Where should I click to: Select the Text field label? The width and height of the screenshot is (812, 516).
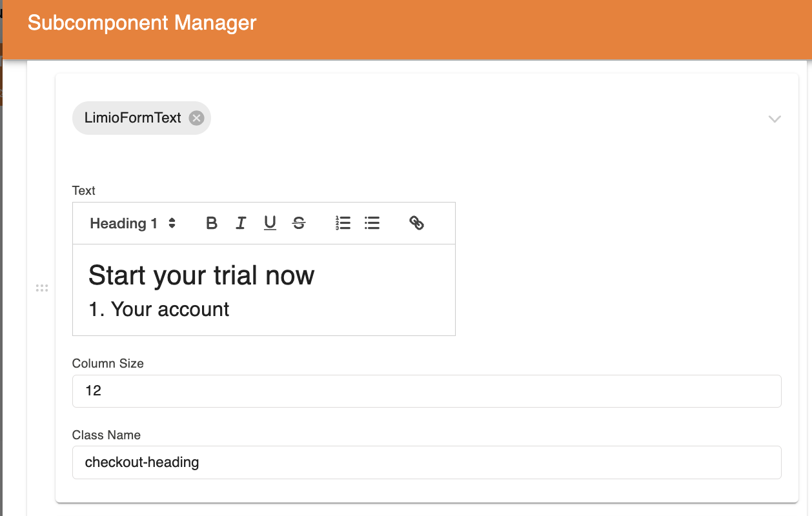tap(83, 190)
